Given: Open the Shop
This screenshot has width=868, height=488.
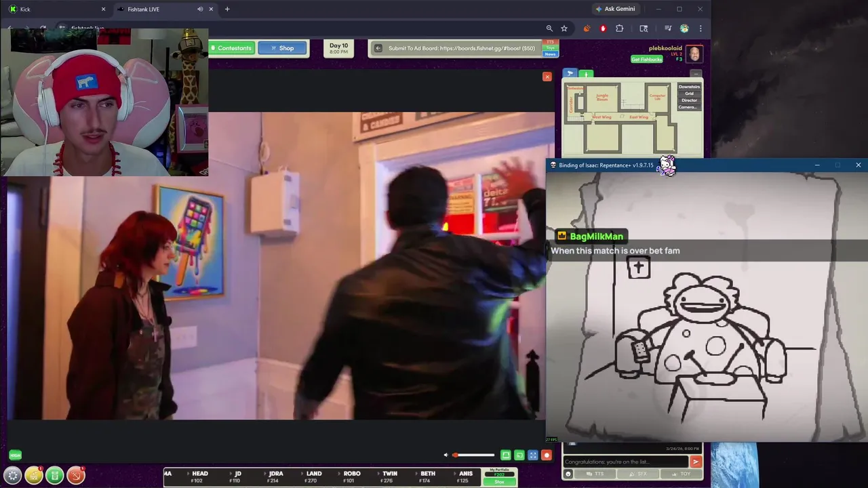Looking at the screenshot, I should (282, 48).
